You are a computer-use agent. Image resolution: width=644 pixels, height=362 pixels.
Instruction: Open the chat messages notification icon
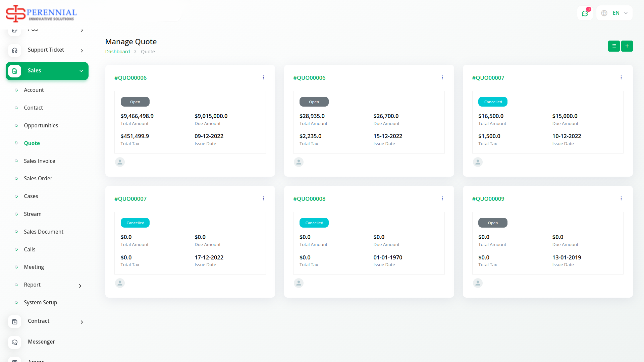[585, 13]
